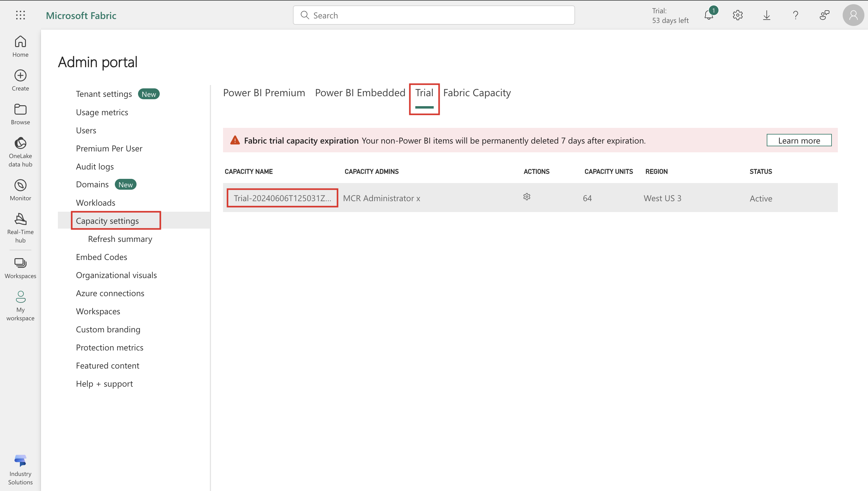The image size is (868, 491).
Task: Open Organizational visuals
Action: [x=116, y=275]
